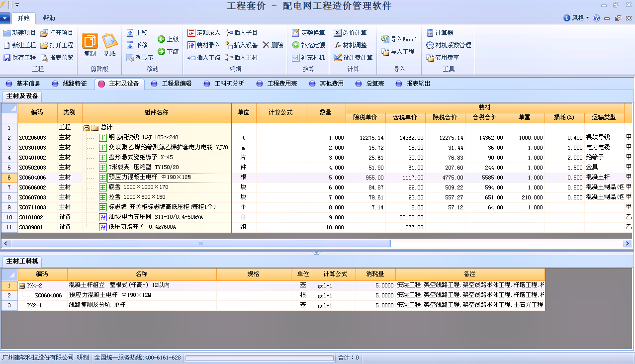Image resolution: width=635 pixels, height=364 pixels.
Task: Click 报表预览 button
Action: tap(57, 58)
